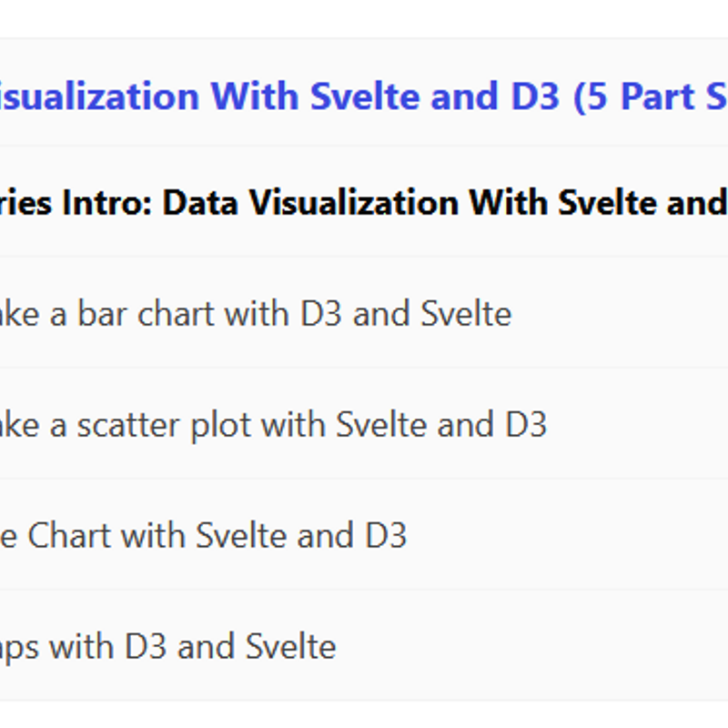Click 'D3' at the end of the scatter plot entry
Viewport: 728px width, 728px height.
click(x=524, y=425)
